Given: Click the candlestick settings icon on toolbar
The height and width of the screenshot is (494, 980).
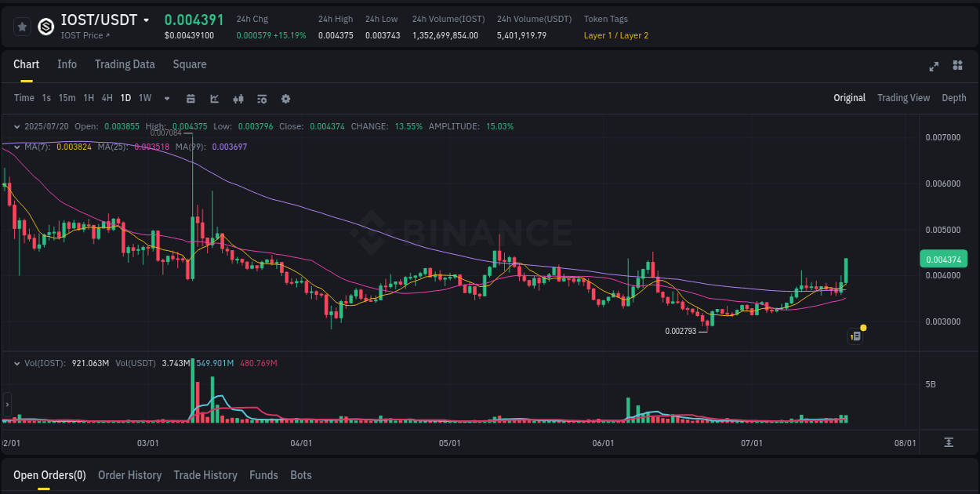Looking at the screenshot, I should (238, 99).
